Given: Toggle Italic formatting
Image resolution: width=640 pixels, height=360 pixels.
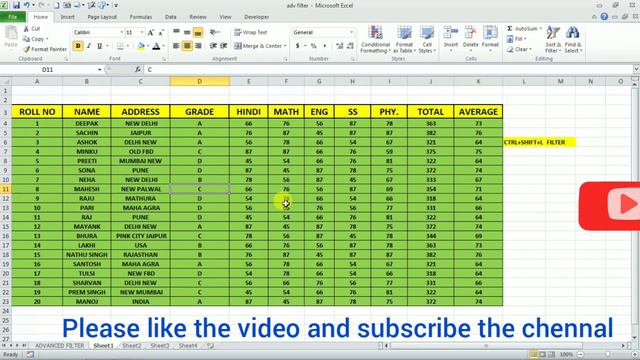Looking at the screenshot, I should click(89, 46).
